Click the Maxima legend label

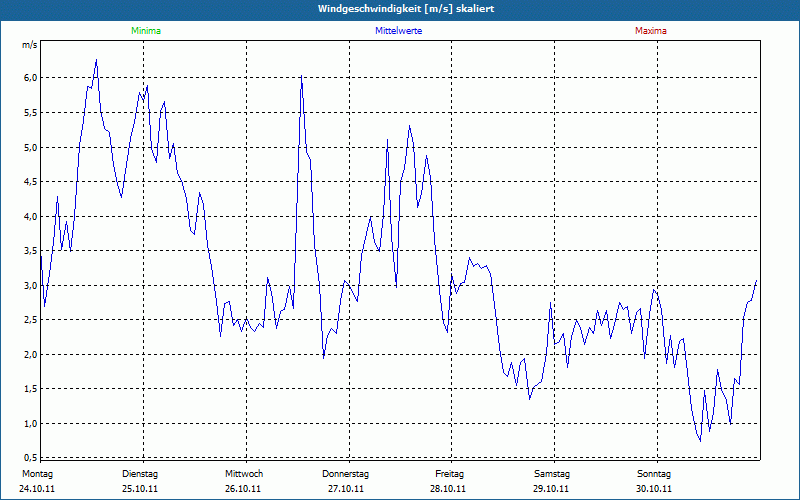pyautogui.click(x=651, y=31)
